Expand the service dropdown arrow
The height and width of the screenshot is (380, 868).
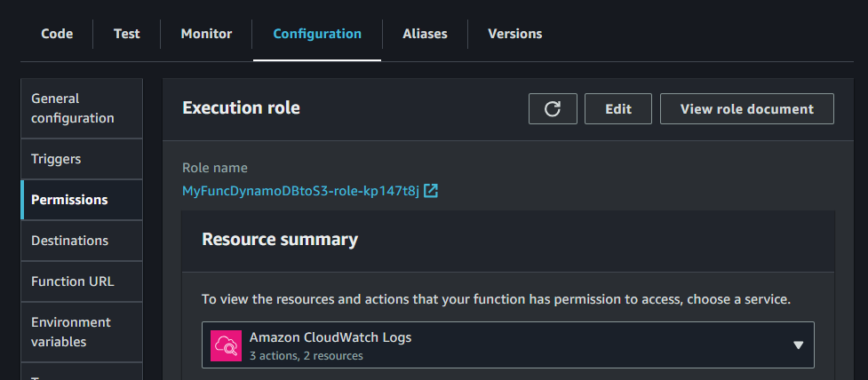798,345
